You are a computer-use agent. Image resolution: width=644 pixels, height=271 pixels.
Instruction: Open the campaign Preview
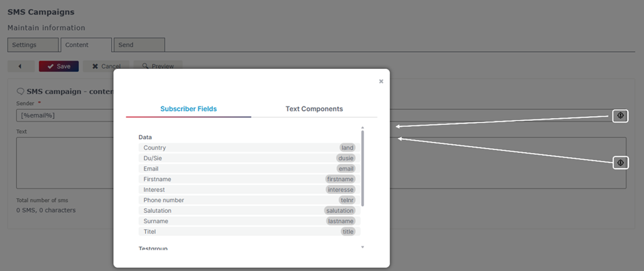(158, 66)
